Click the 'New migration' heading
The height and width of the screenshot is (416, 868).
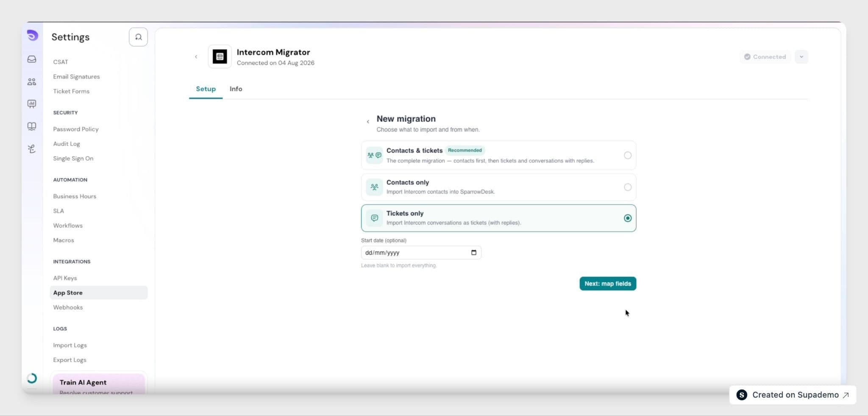pyautogui.click(x=406, y=119)
